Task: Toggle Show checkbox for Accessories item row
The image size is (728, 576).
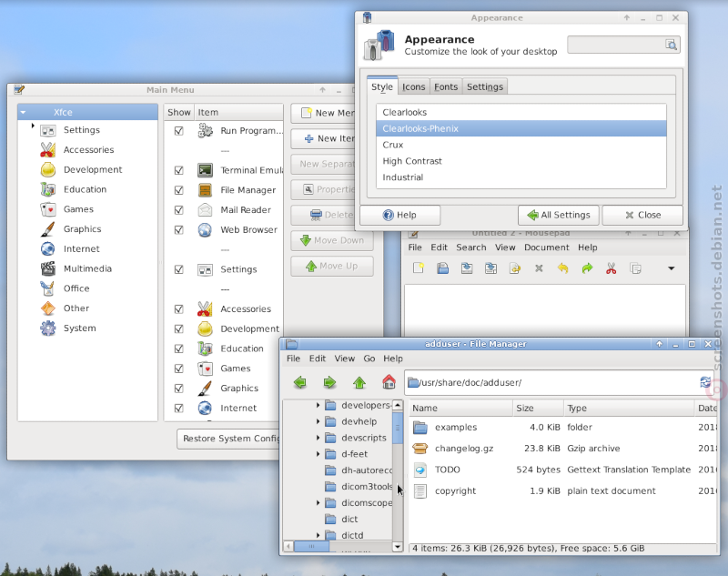Action: point(178,309)
